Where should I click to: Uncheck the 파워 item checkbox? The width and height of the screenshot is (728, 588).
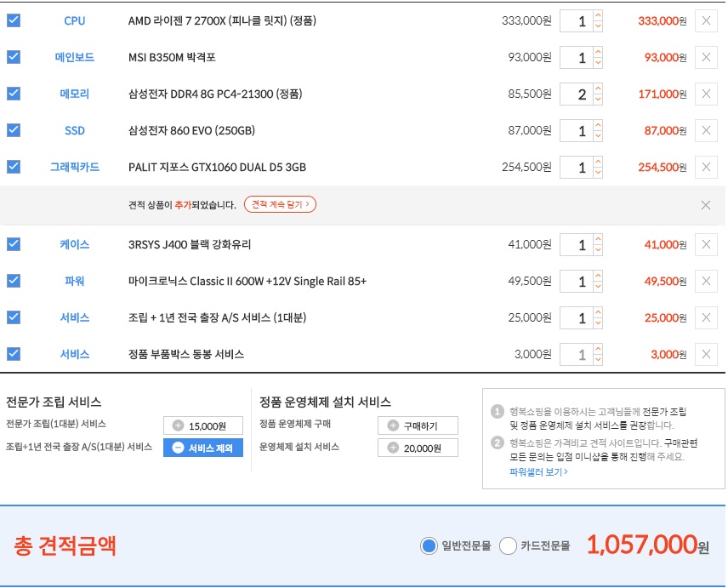tap(14, 281)
